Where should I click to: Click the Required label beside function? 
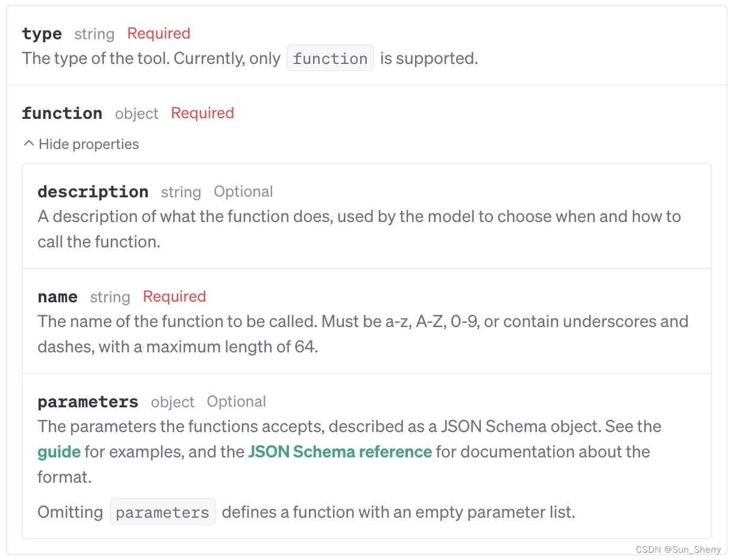pyautogui.click(x=203, y=113)
